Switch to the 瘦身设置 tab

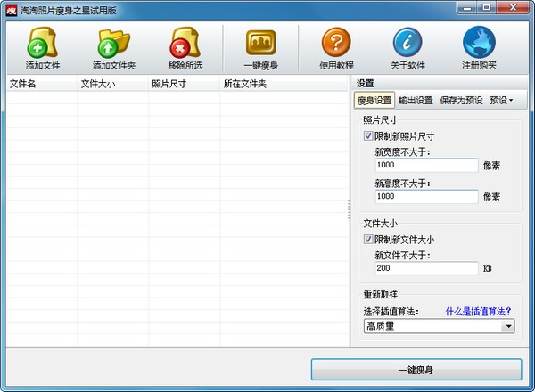(374, 101)
